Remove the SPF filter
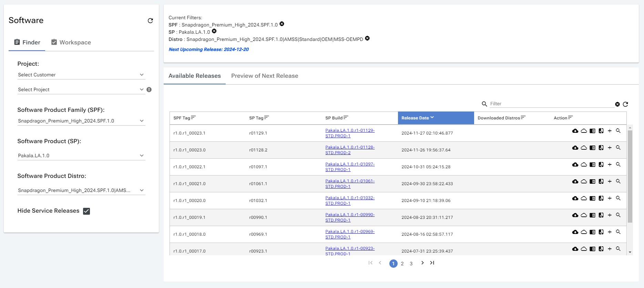The width and height of the screenshot is (644, 288). [x=282, y=24]
